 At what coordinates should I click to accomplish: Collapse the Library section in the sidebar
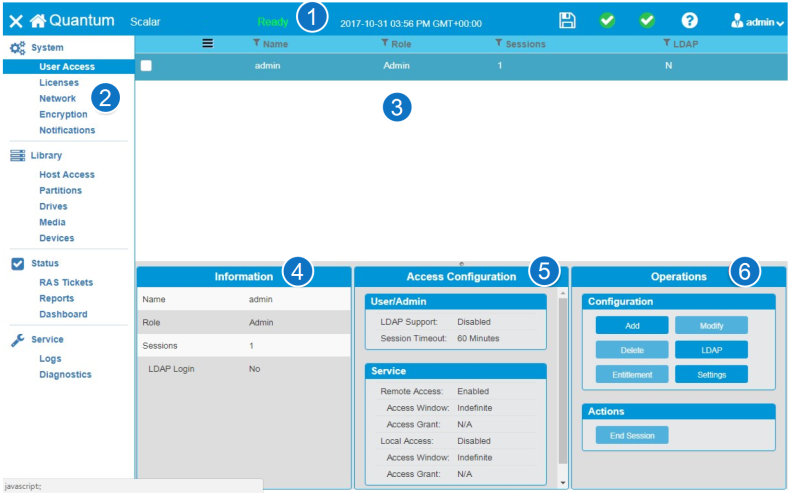click(45, 155)
